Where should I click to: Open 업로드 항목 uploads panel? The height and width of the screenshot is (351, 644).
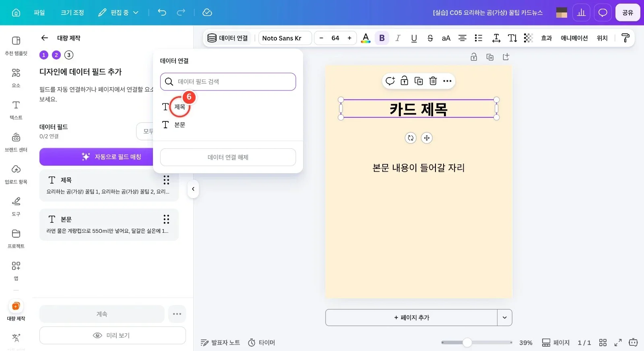pos(16,174)
